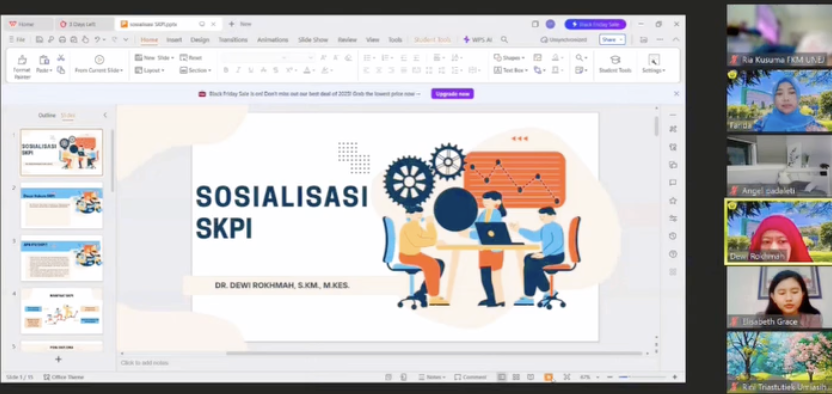The image size is (832, 394).
Task: Click the Save icon in quick access toolbar
Action: click(39, 40)
